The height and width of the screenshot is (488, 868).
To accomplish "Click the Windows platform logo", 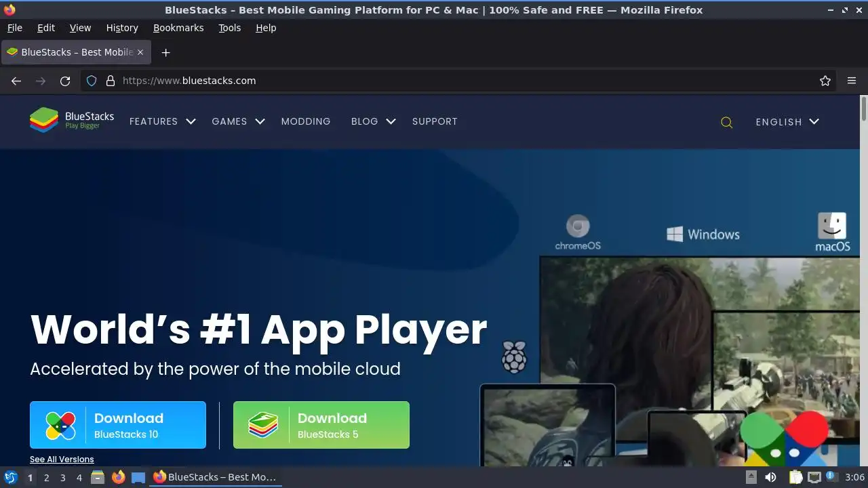I will [703, 235].
